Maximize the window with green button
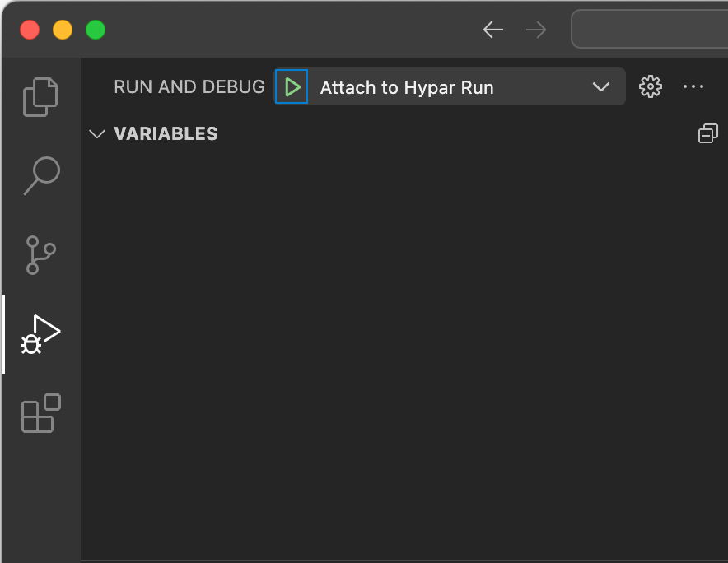This screenshot has height=563, width=728. click(96, 30)
